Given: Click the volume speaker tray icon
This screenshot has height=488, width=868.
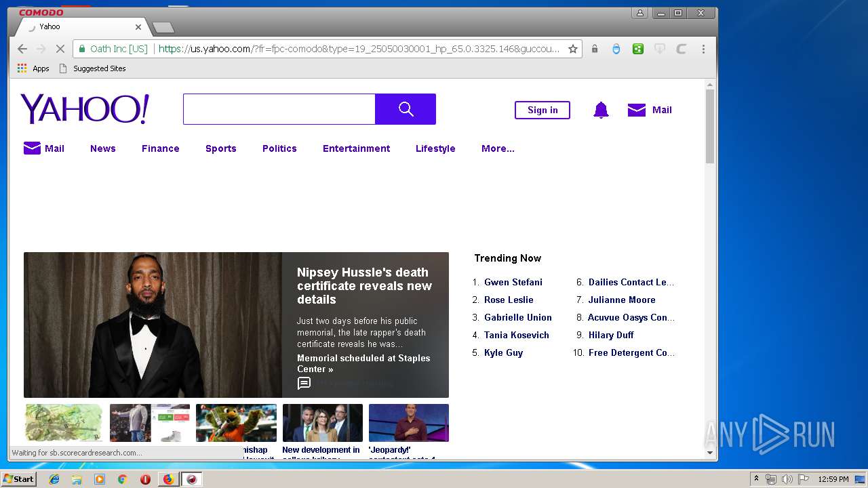Looking at the screenshot, I should [787, 479].
